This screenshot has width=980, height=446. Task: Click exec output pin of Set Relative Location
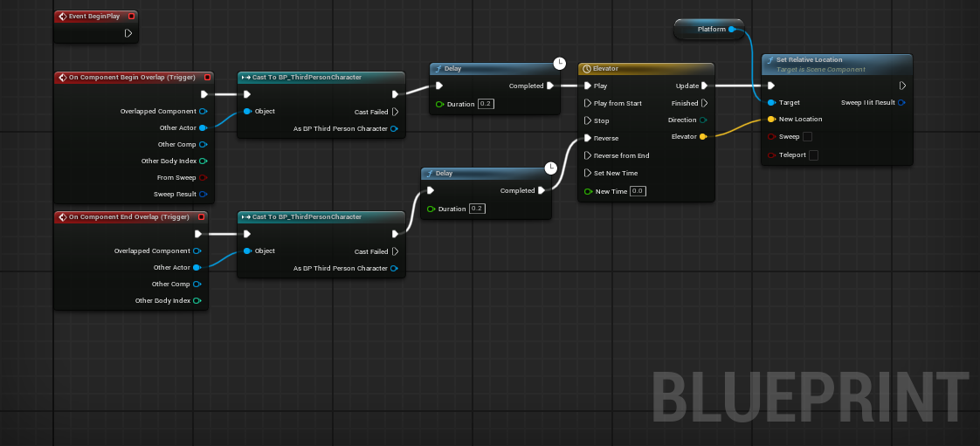click(902, 86)
